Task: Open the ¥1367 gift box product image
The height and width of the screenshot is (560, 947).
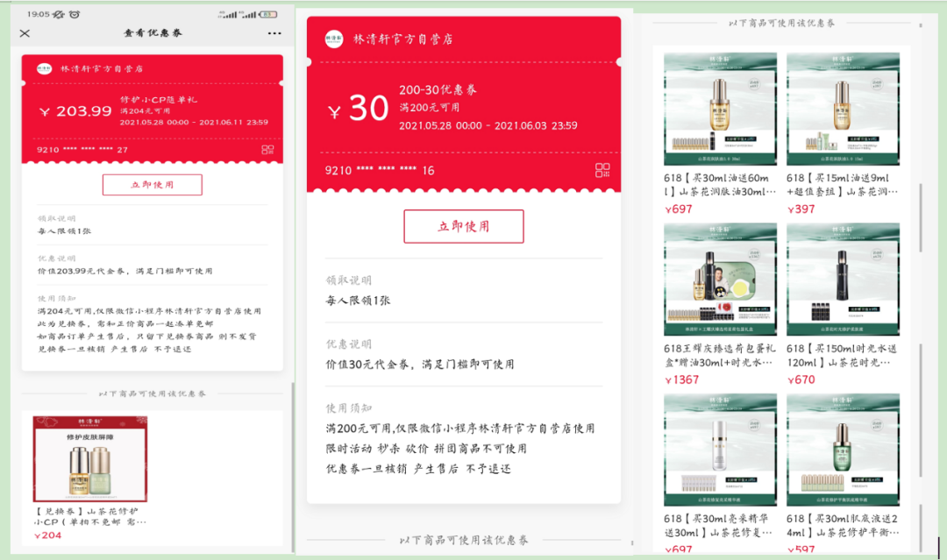Action: 720,280
